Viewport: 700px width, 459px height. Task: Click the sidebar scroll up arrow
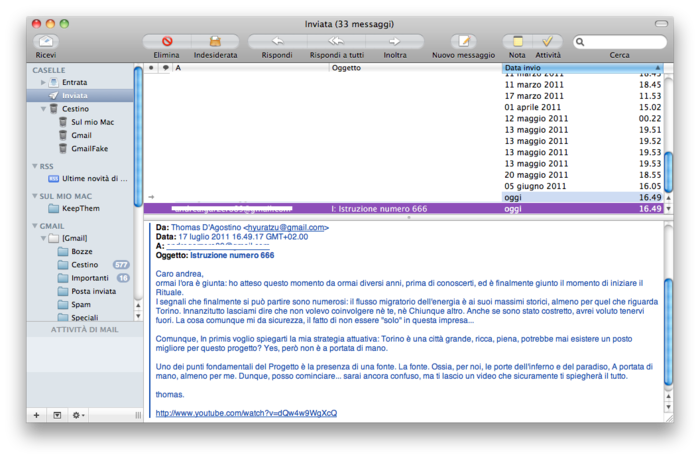[x=138, y=305]
